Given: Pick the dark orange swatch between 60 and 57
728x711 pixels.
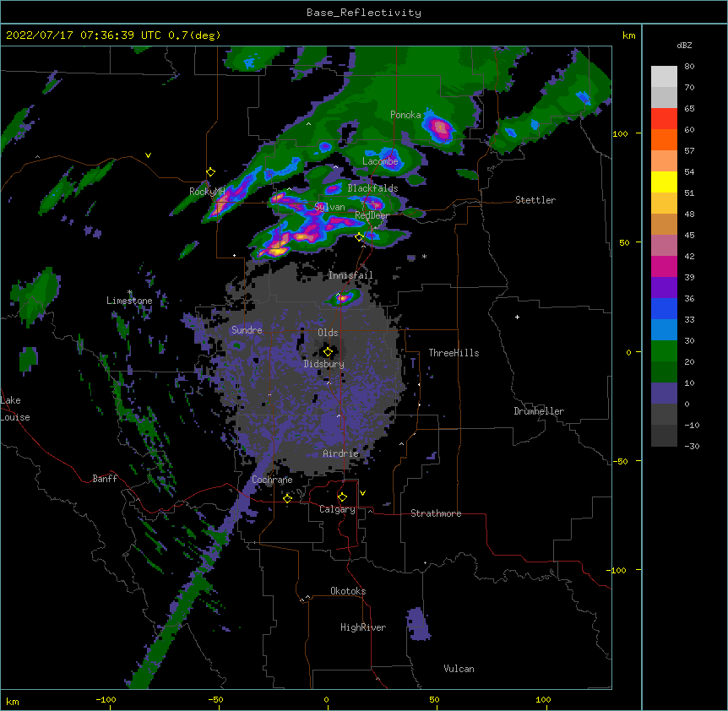Looking at the screenshot, I should tap(664, 139).
